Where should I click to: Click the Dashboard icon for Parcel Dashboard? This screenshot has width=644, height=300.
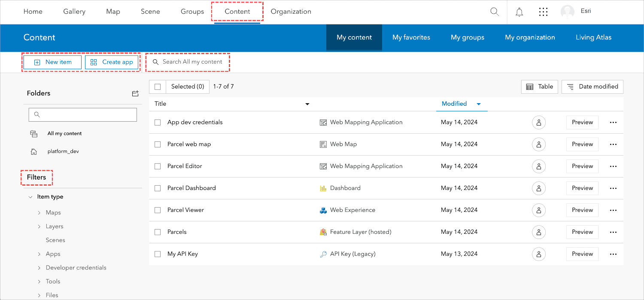[323, 188]
